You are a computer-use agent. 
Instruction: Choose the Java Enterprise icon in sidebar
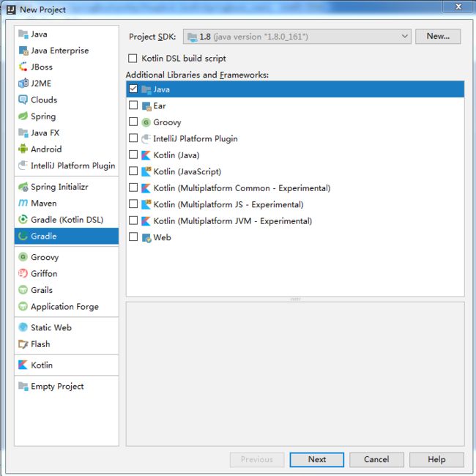pos(23,51)
